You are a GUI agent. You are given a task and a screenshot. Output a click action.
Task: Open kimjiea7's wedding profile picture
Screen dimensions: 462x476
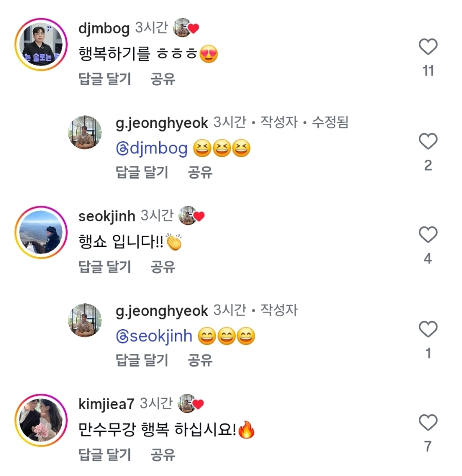click(x=41, y=420)
